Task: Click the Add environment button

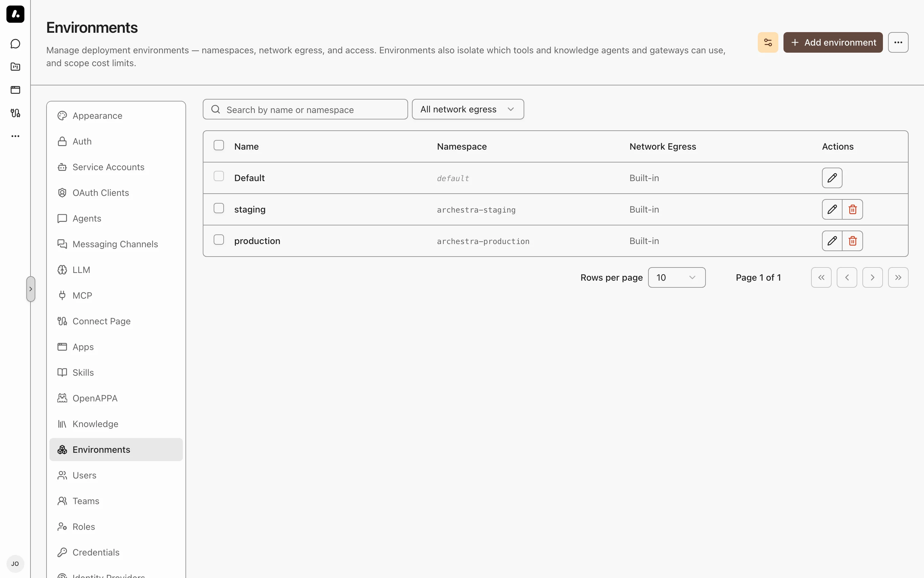Action: point(833,42)
